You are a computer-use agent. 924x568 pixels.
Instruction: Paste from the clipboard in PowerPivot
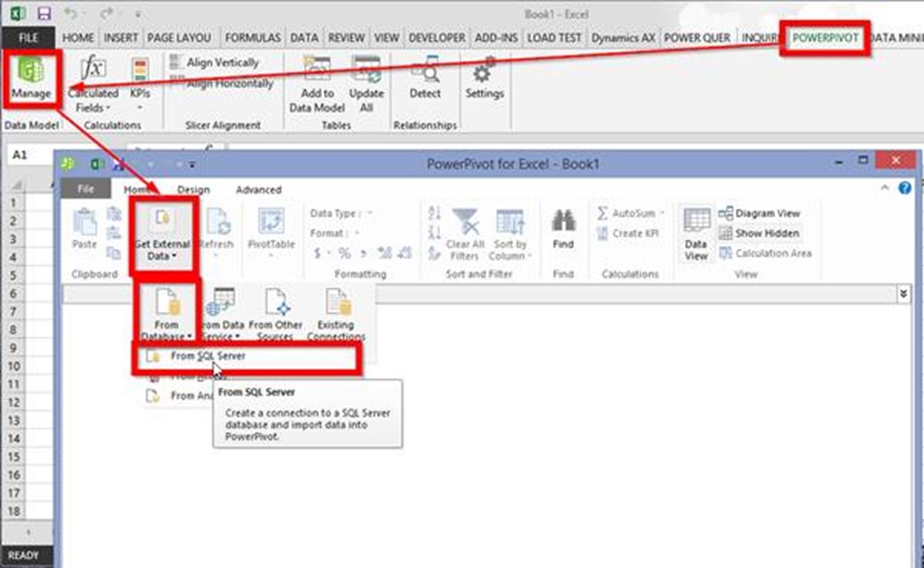[84, 228]
